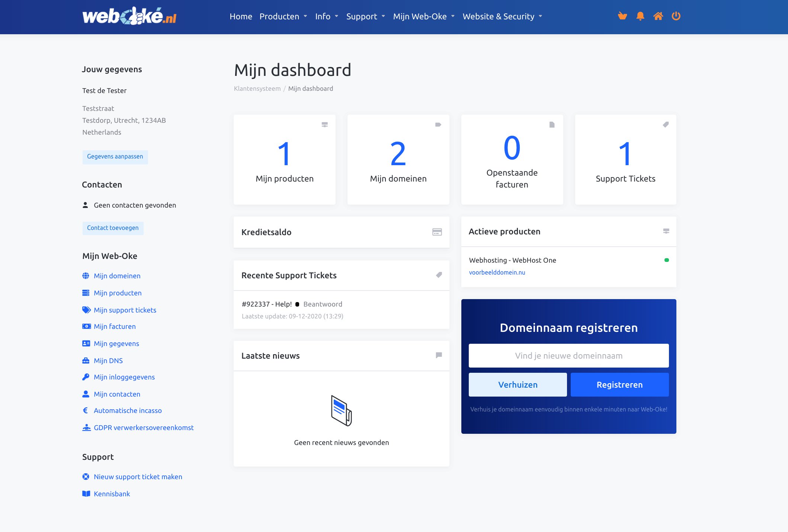Click the key icon beside Mijn inloggegevens
Image resolution: width=788 pixels, height=532 pixels.
[x=86, y=377]
